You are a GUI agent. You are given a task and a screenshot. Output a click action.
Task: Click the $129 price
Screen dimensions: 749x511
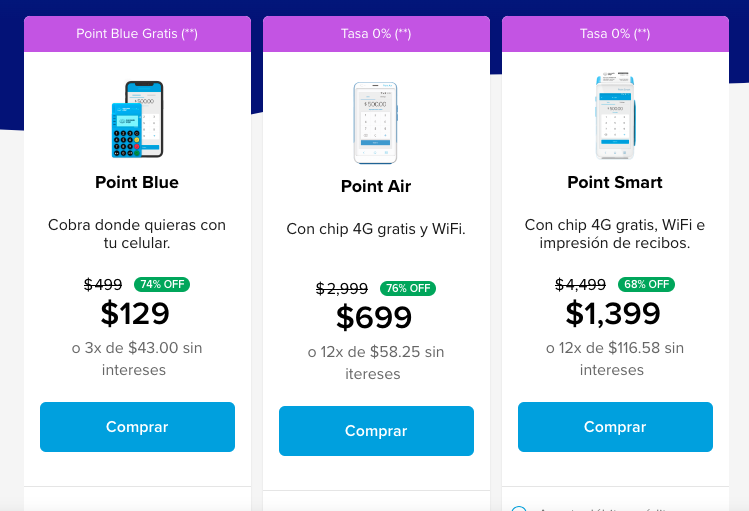point(136,314)
